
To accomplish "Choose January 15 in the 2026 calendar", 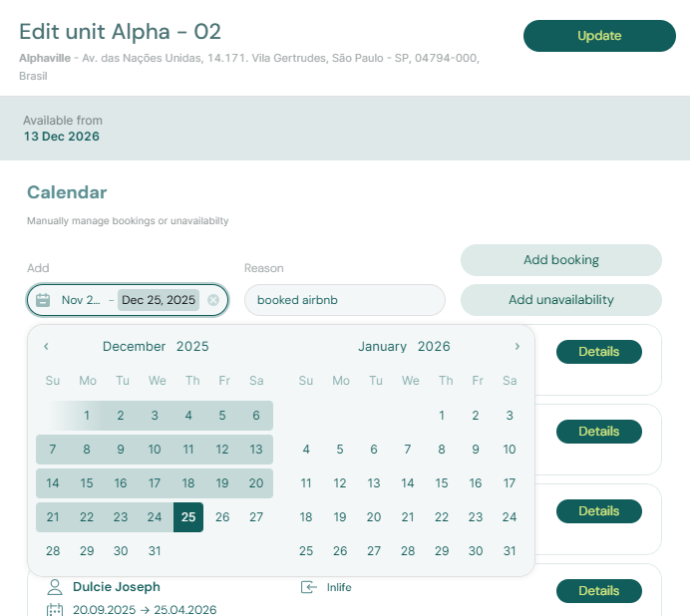I will coord(442,483).
